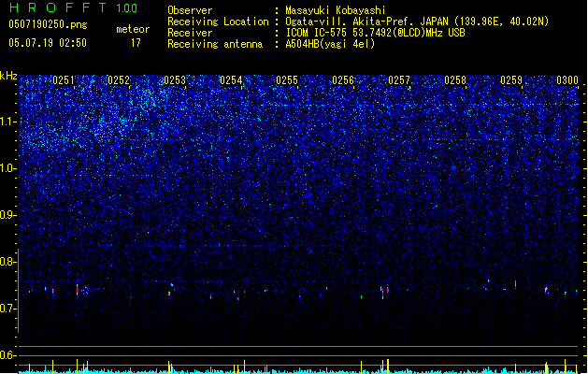Image resolution: width=588 pixels, height=374 pixels.
Task: Click the Ogata-vill. Akita-Pref. JAPAN location text
Action: (417, 22)
